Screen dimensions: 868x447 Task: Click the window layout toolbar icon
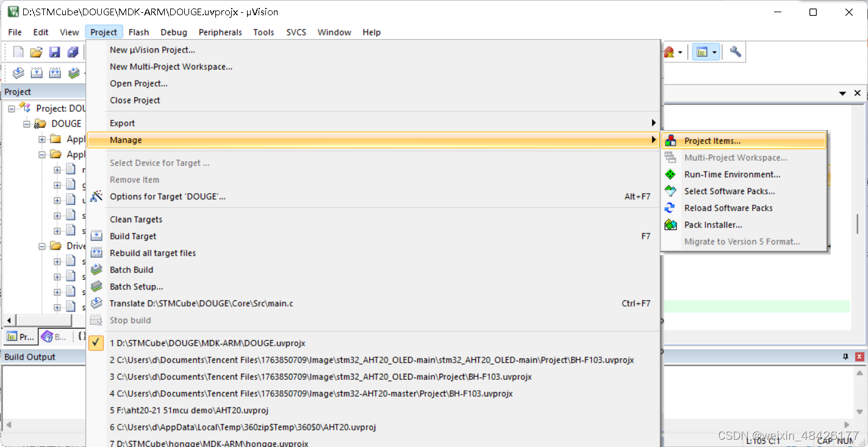tap(702, 53)
